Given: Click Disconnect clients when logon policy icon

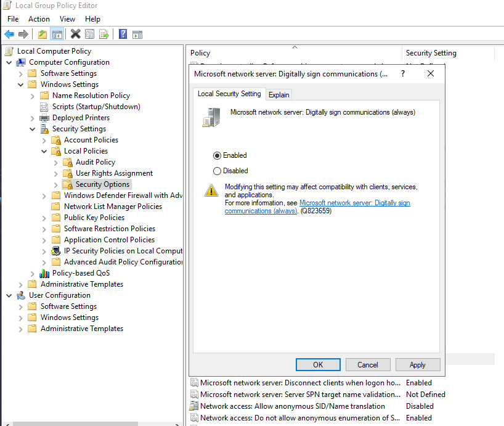Looking at the screenshot, I should pos(194,383).
